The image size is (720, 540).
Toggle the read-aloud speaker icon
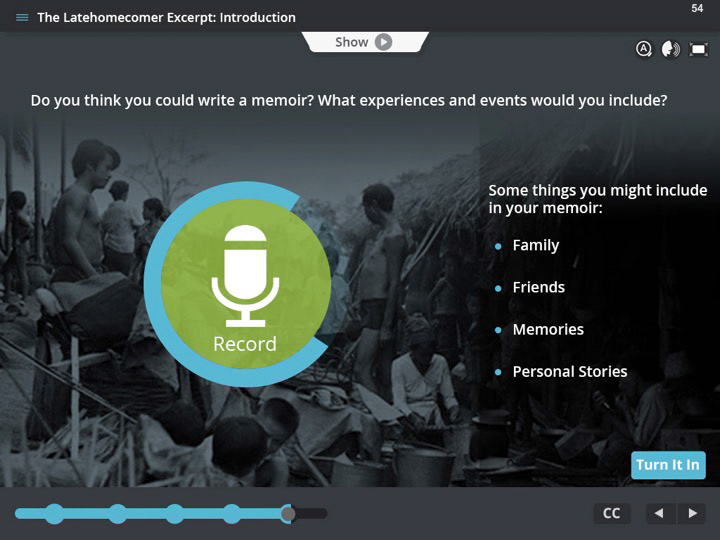(671, 49)
